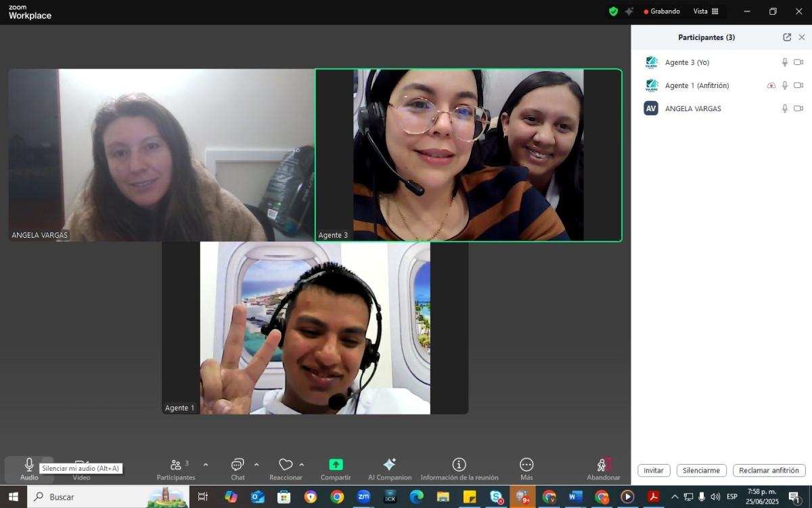
Task: Expand the arrow next to Participantes
Action: tap(206, 465)
